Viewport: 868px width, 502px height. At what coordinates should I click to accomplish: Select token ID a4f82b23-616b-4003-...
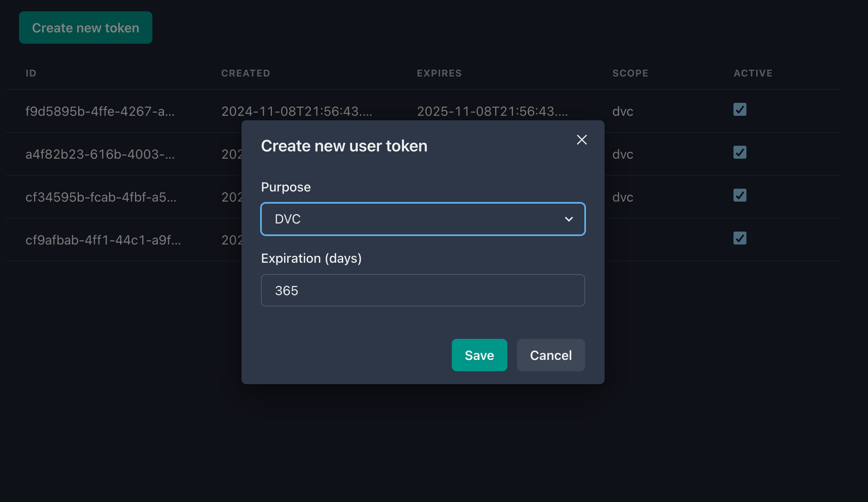tap(100, 154)
